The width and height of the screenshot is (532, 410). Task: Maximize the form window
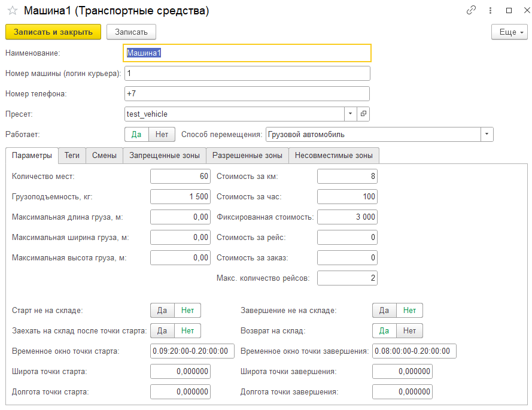(x=509, y=11)
